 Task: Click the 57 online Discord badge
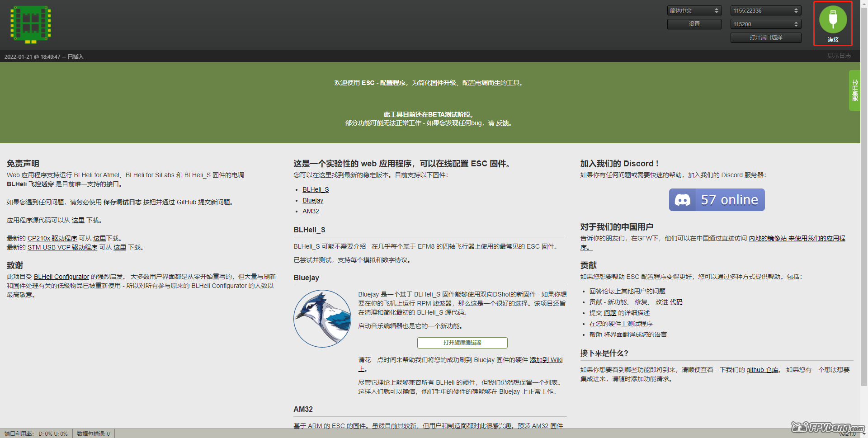pos(717,200)
